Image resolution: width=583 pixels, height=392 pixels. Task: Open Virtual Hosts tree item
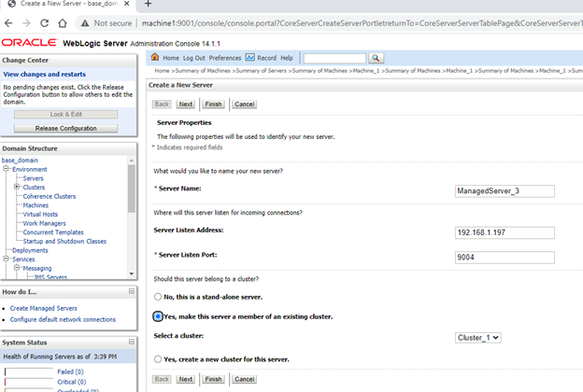(x=40, y=214)
